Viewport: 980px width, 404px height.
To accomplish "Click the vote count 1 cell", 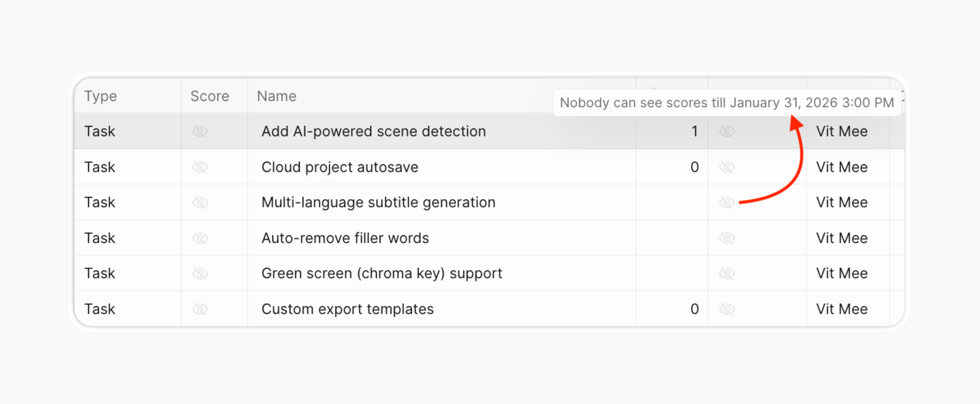I will [695, 132].
